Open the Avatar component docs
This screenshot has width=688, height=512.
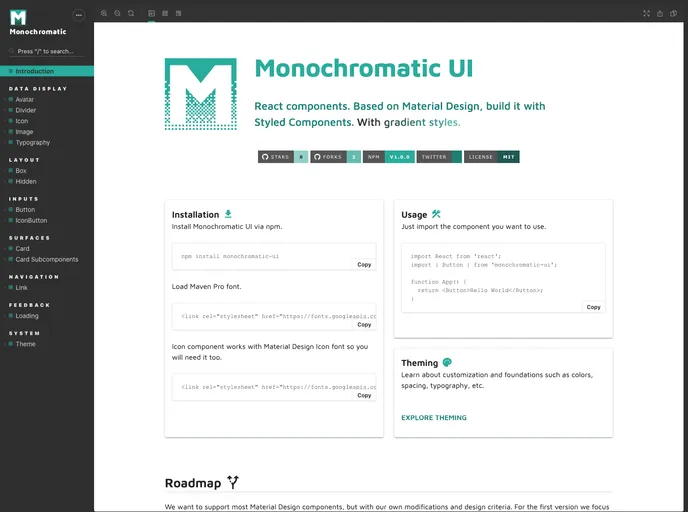click(x=25, y=100)
